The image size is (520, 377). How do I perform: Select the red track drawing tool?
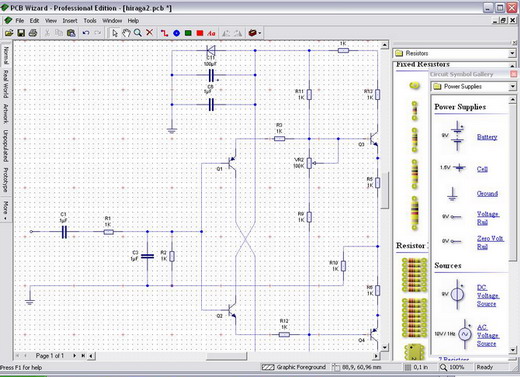(x=164, y=33)
